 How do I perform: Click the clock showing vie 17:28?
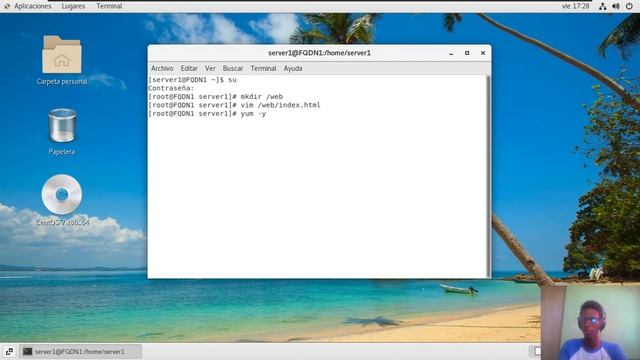[576, 6]
